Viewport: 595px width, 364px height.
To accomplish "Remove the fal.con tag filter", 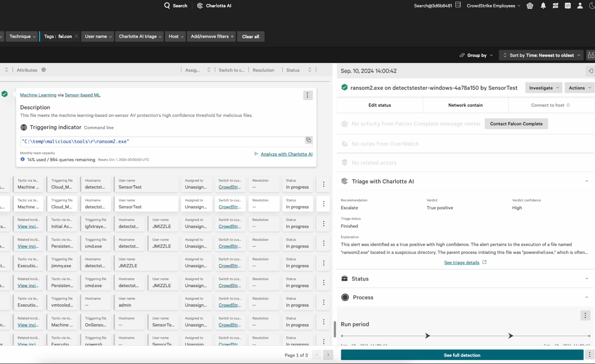I will [76, 36].
